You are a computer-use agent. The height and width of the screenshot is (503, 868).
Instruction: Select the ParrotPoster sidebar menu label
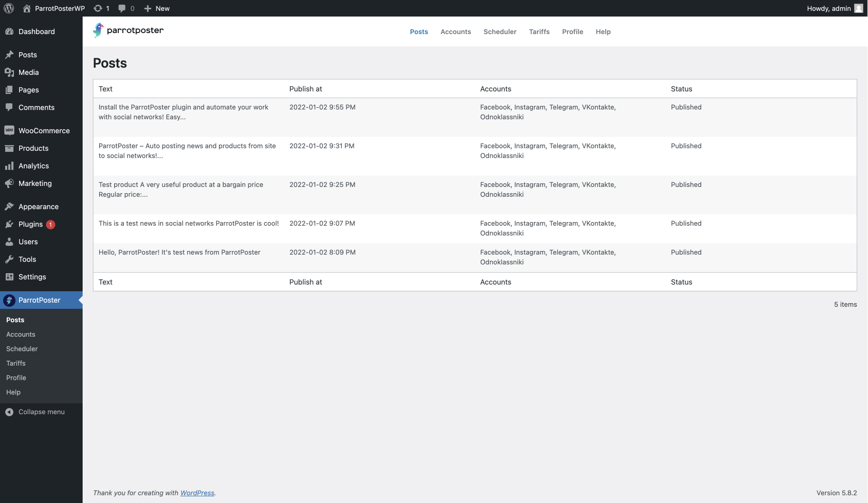pyautogui.click(x=39, y=300)
